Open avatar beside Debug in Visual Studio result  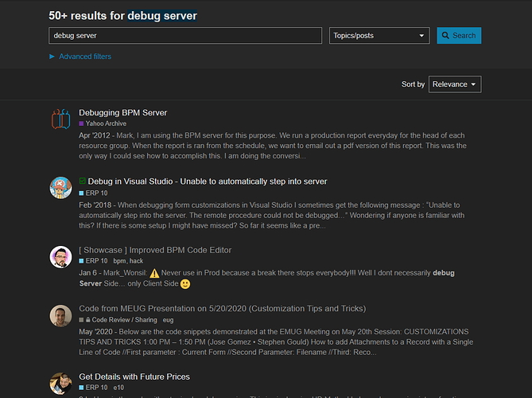pyautogui.click(x=60, y=188)
